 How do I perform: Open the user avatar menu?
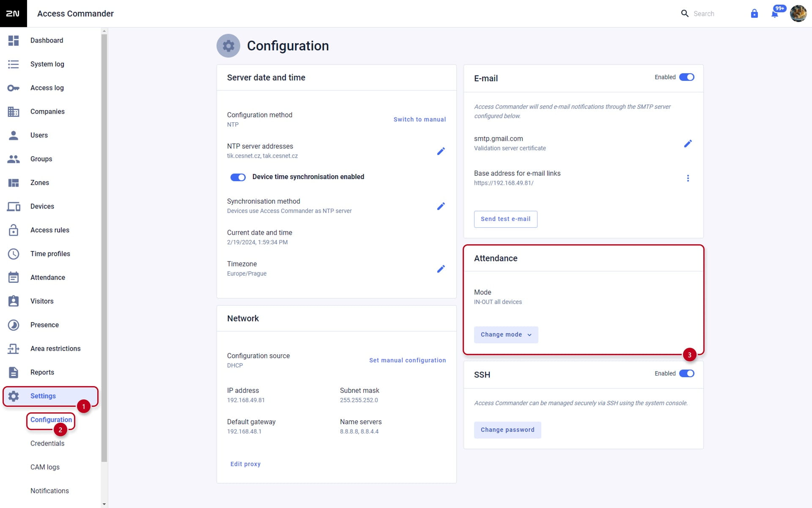(798, 14)
